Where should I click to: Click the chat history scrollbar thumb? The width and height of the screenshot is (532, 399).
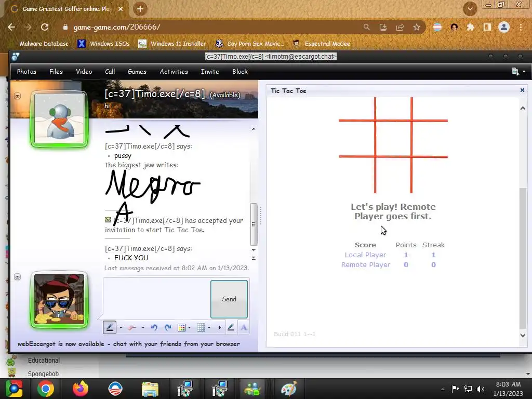point(254,224)
